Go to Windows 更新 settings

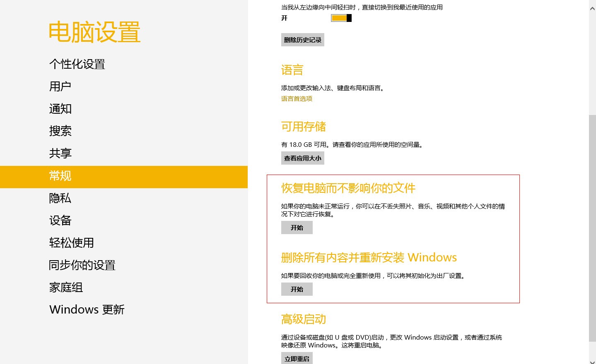tap(87, 309)
